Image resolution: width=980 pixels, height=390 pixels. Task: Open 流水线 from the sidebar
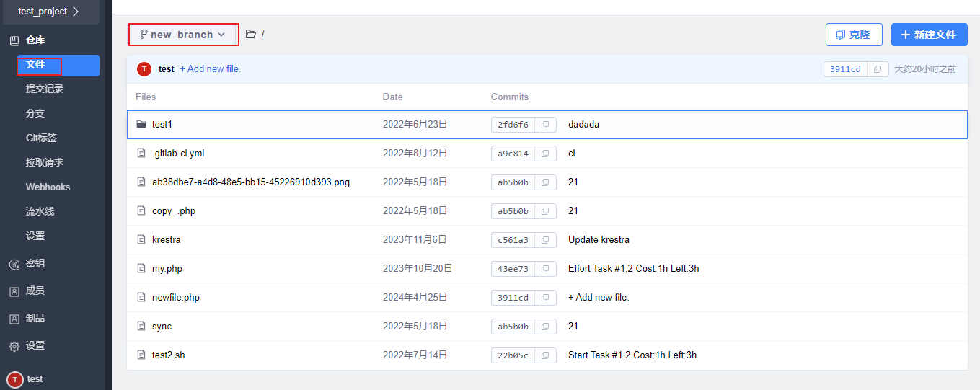point(40,212)
